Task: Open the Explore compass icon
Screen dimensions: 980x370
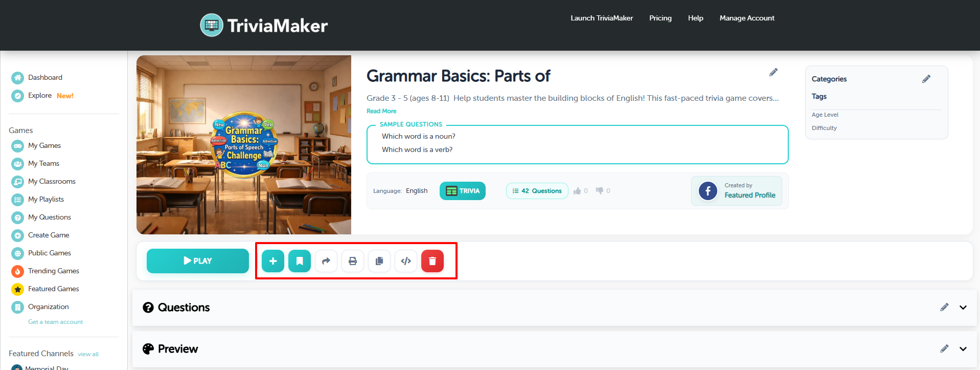Action: tap(18, 96)
